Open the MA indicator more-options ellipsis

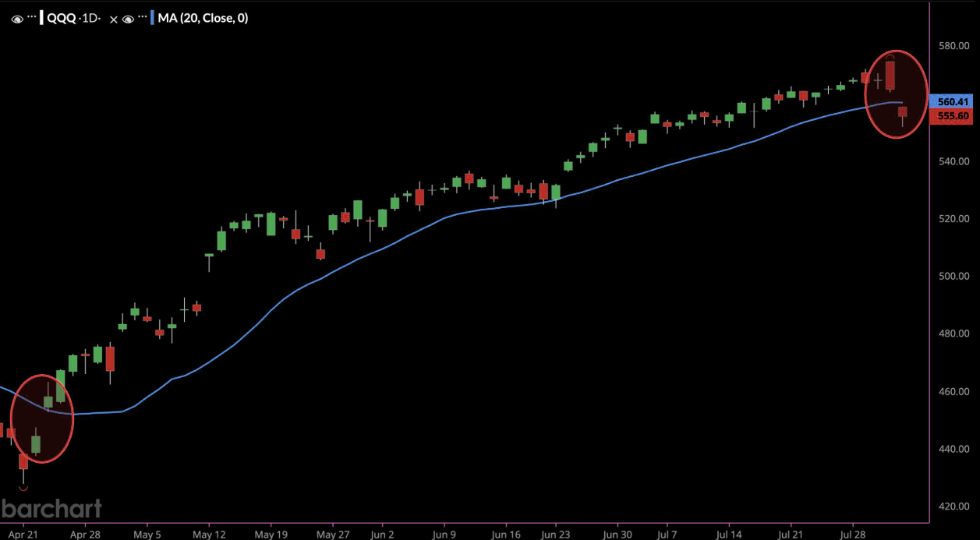(143, 18)
